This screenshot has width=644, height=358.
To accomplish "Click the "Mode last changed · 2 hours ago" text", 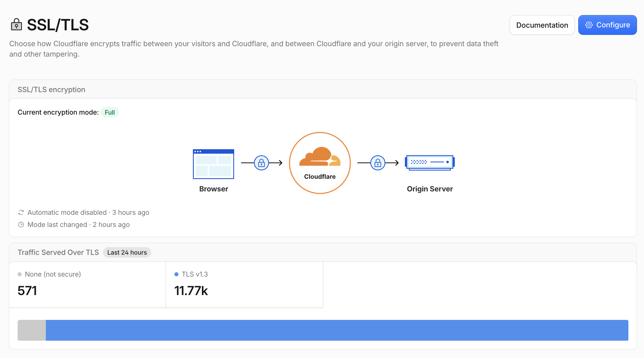I will pyautogui.click(x=79, y=225).
